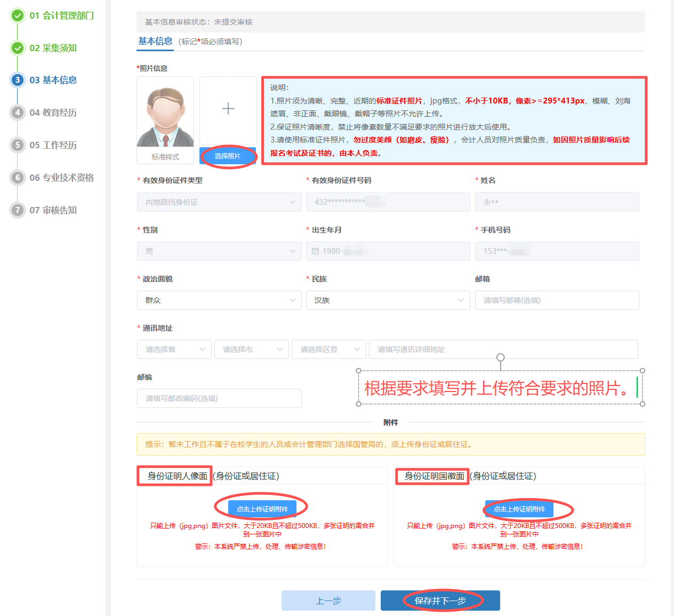Click the standard sample photo thumbnail

pos(165,113)
